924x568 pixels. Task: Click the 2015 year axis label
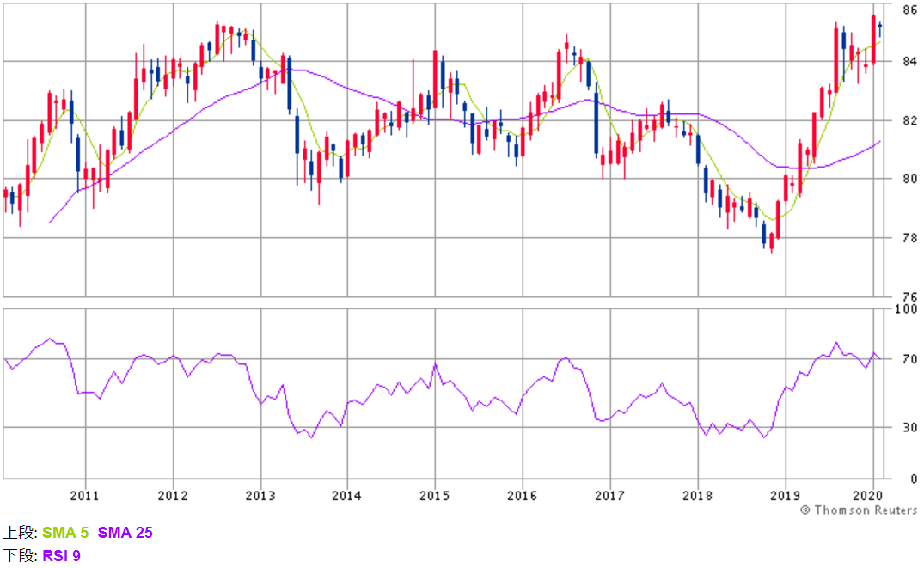tap(434, 496)
